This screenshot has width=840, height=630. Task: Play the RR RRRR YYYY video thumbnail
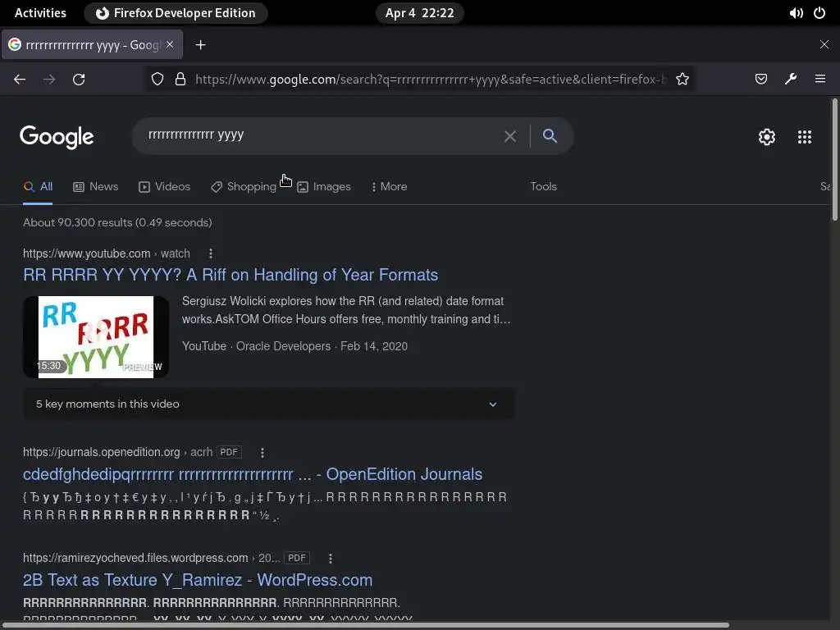tap(96, 337)
